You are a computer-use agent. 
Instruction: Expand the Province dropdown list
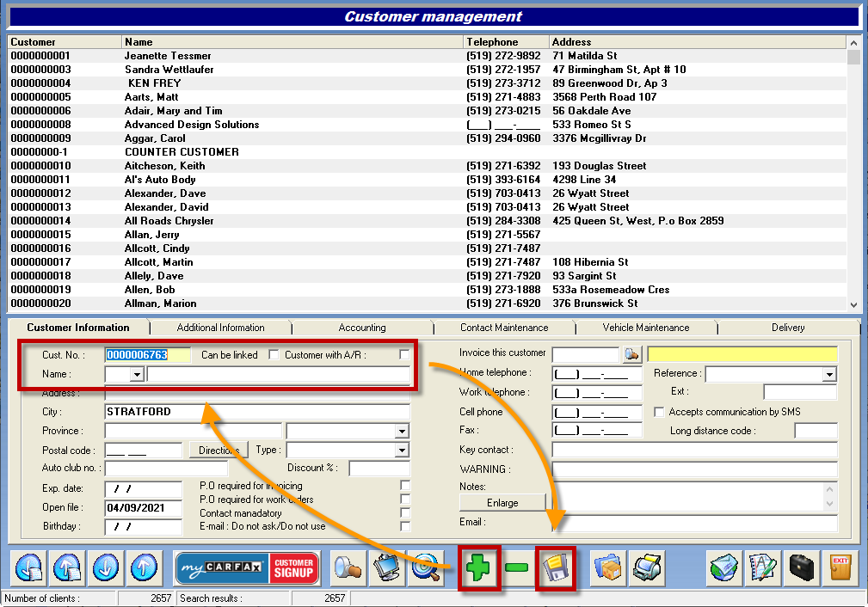pyautogui.click(x=402, y=431)
